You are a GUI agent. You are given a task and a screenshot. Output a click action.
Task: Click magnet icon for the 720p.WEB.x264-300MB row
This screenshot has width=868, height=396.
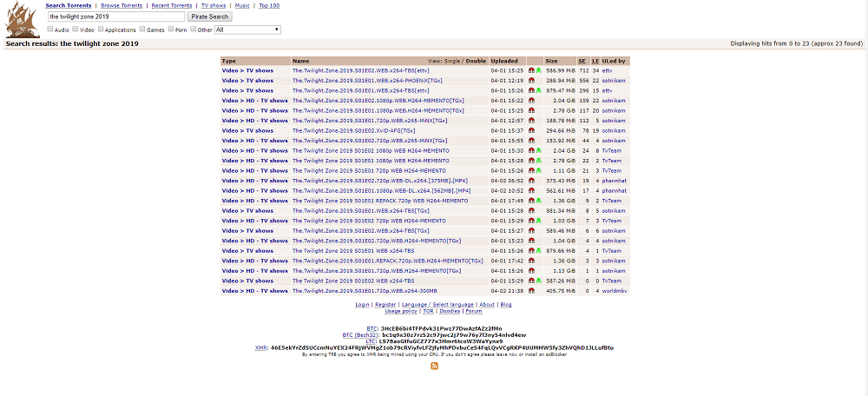tap(531, 291)
